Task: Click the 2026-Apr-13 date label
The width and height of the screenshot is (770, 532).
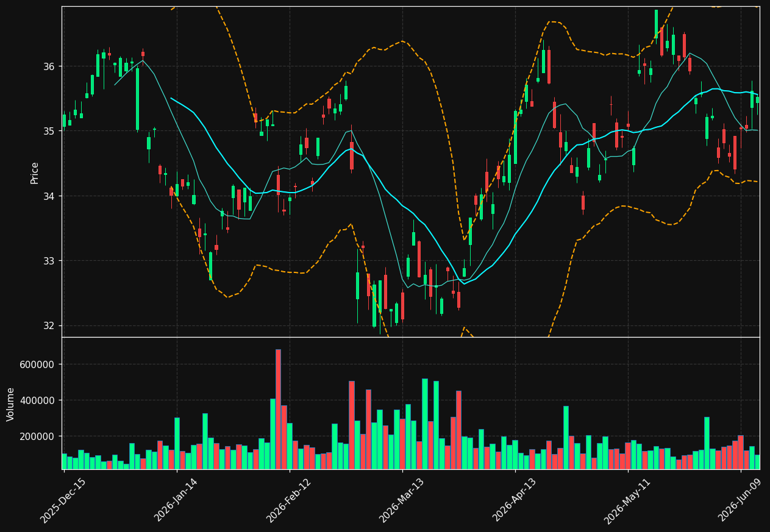Action: click(x=515, y=500)
